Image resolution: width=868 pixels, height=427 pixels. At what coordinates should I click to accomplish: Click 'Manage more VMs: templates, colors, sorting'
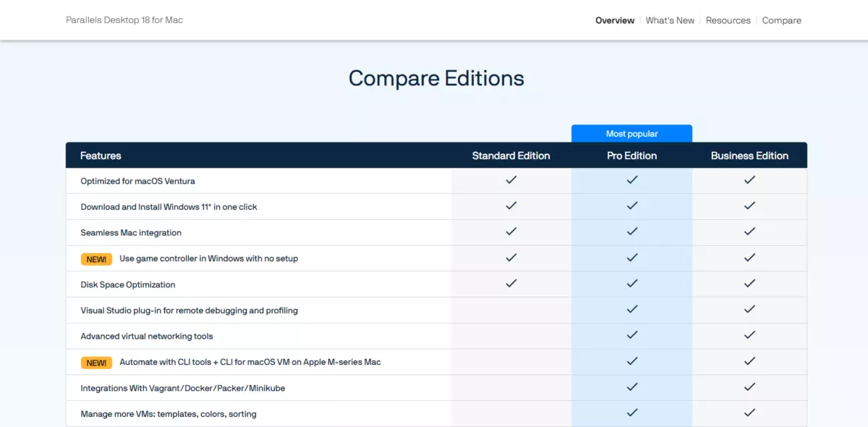169,414
